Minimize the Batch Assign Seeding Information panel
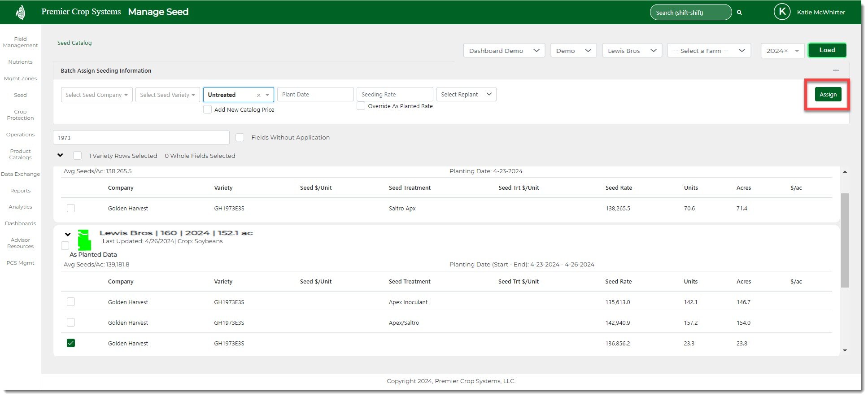 [x=836, y=70]
